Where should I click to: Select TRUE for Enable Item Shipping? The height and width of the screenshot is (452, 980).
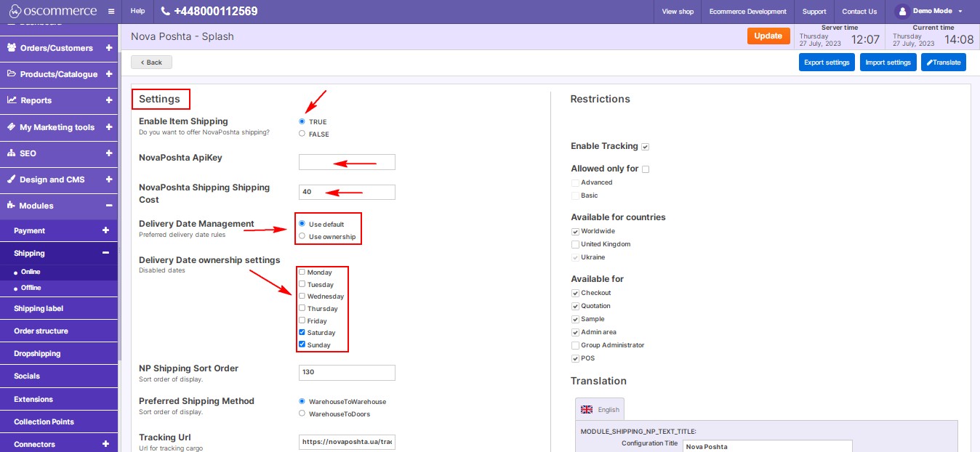pyautogui.click(x=302, y=121)
